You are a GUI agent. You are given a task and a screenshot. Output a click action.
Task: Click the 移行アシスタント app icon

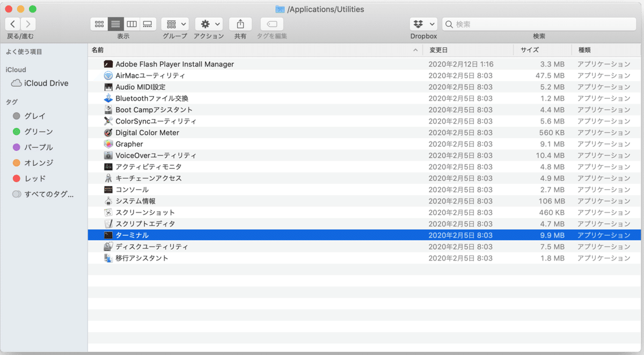[108, 258]
